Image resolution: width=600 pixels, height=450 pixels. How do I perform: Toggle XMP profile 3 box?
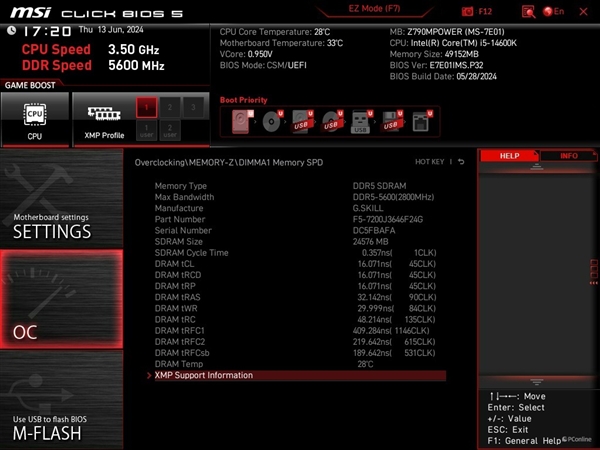click(194, 105)
